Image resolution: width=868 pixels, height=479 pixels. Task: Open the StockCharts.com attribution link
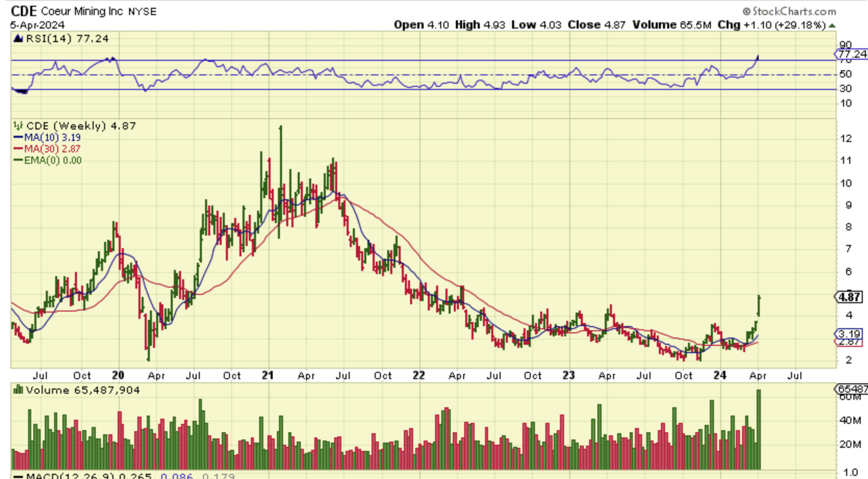pyautogui.click(x=789, y=11)
